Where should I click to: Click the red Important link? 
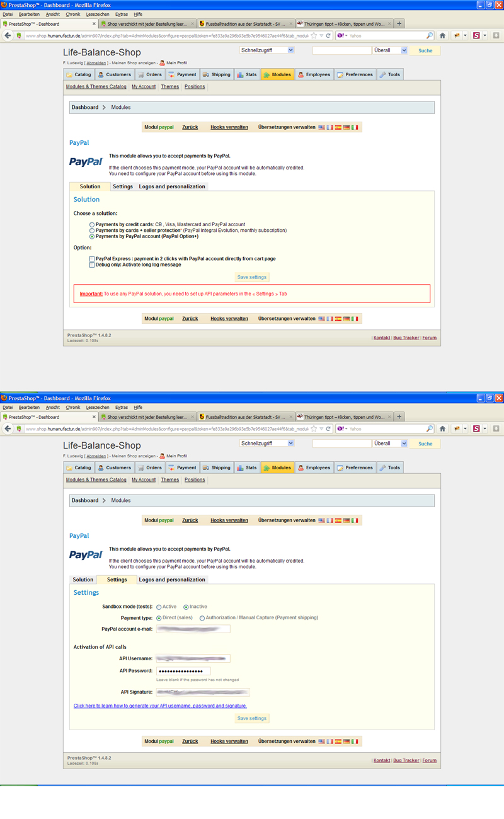pyautogui.click(x=91, y=294)
